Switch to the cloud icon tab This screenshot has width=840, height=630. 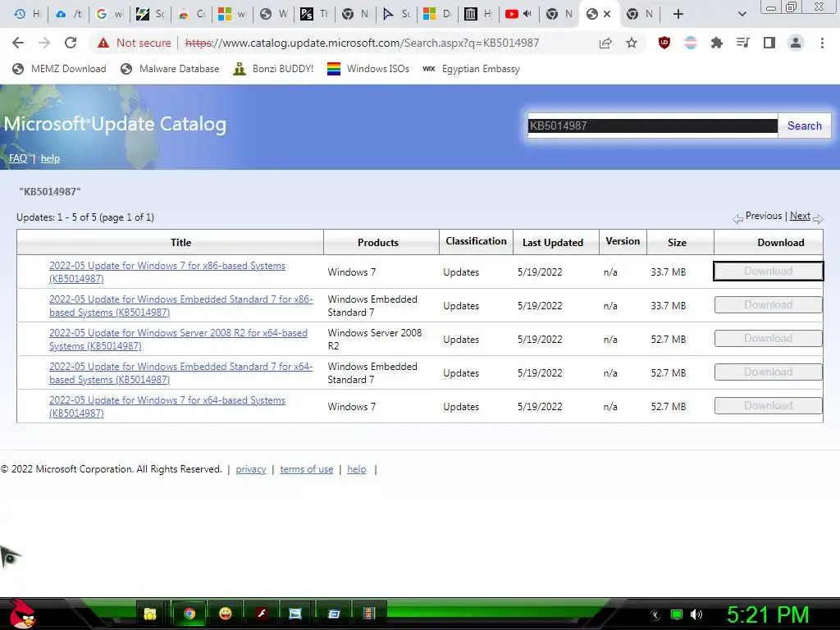coord(69,14)
